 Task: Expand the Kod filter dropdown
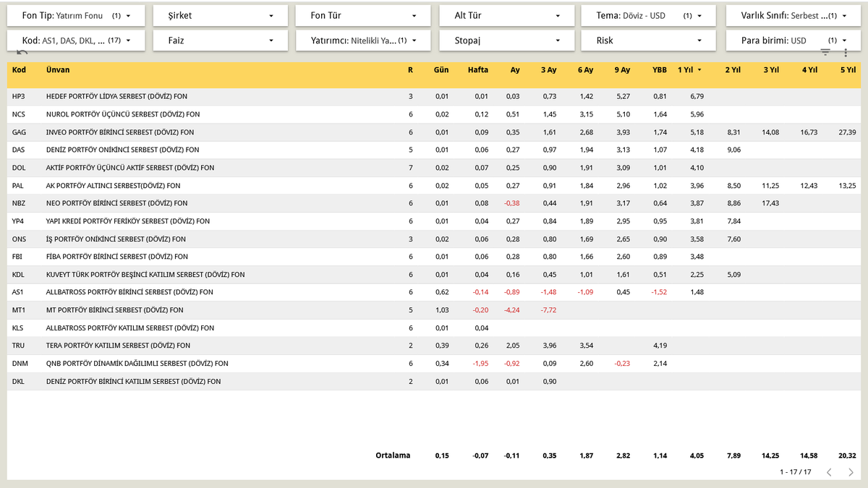[76, 40]
